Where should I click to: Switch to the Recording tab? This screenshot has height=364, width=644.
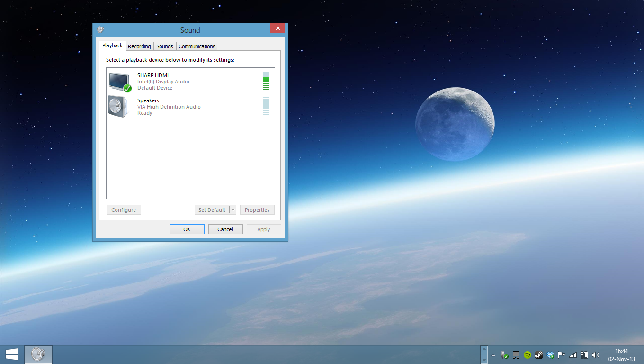point(140,46)
